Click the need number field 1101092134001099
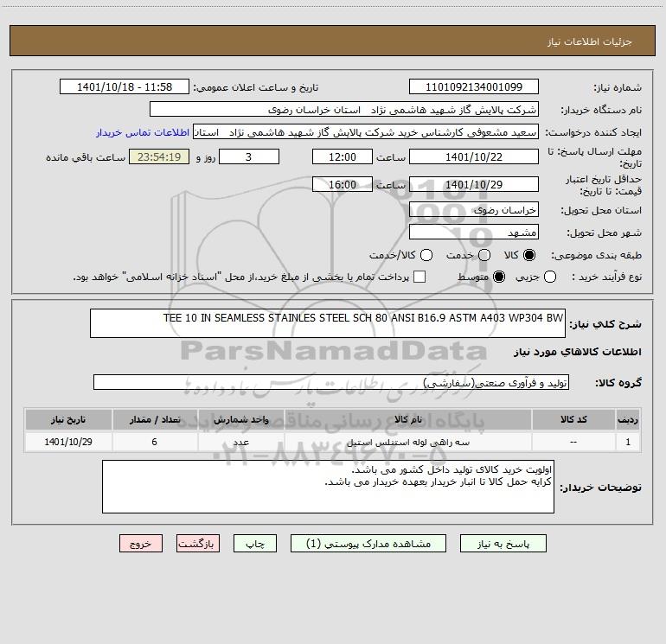 pos(474,87)
